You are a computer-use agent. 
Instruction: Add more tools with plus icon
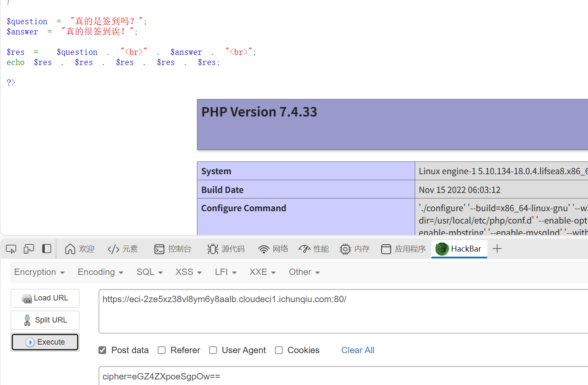tap(497, 249)
